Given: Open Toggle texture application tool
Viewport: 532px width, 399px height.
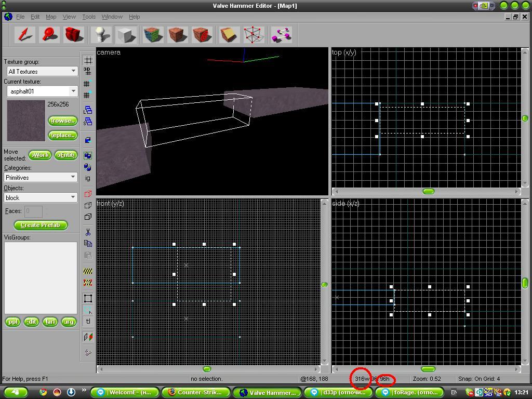Looking at the screenshot, I should click(153, 35).
